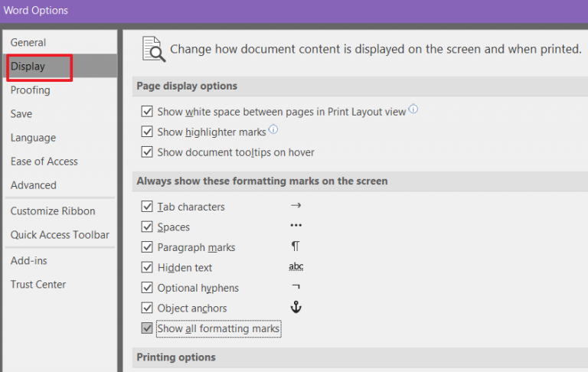Image resolution: width=588 pixels, height=372 pixels.
Task: Click the document magnifier Display icon
Action: tap(154, 49)
